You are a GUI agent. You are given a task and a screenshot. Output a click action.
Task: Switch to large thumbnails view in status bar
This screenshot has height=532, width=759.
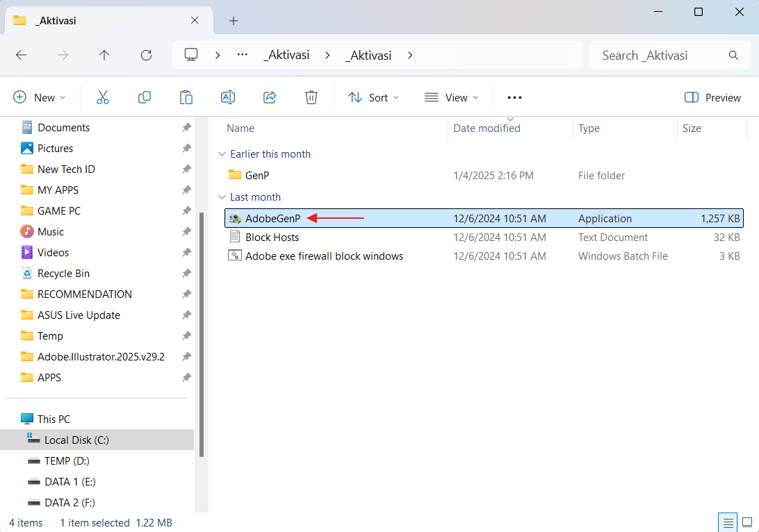tap(748, 522)
